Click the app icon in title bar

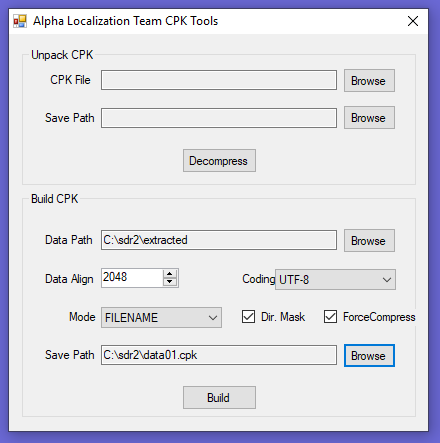pyautogui.click(x=20, y=21)
